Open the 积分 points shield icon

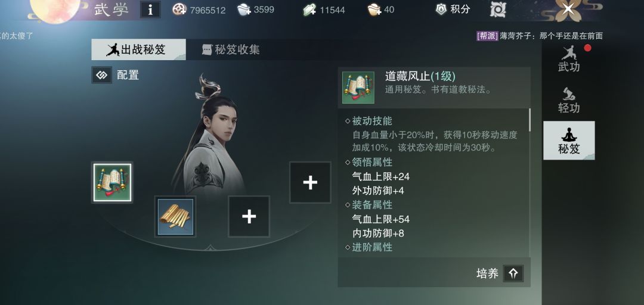point(441,10)
